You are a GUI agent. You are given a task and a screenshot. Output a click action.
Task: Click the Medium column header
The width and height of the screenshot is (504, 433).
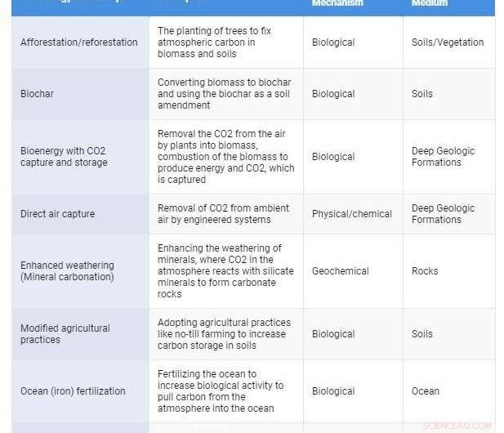click(430, 3)
